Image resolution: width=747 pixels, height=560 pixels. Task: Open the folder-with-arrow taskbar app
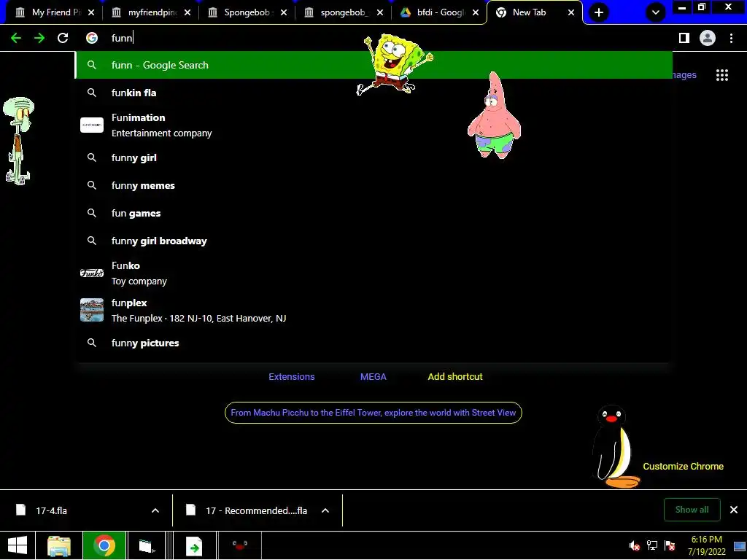[x=147, y=545]
